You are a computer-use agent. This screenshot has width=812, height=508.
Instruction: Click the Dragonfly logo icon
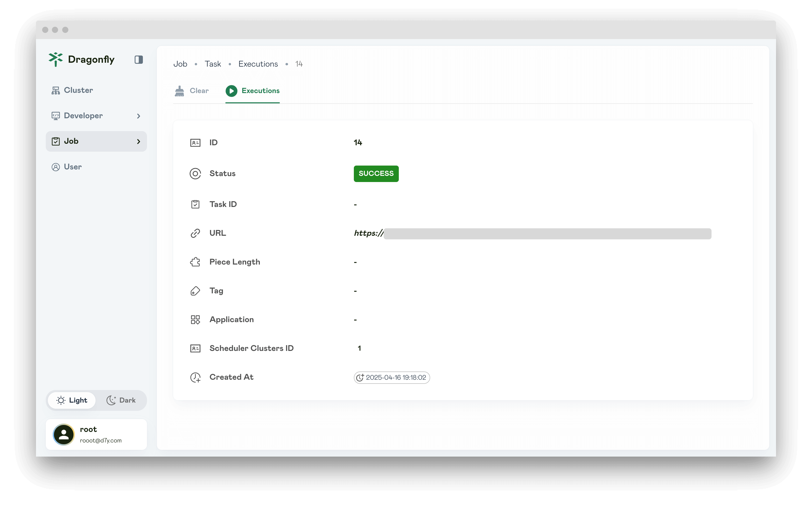(56, 59)
